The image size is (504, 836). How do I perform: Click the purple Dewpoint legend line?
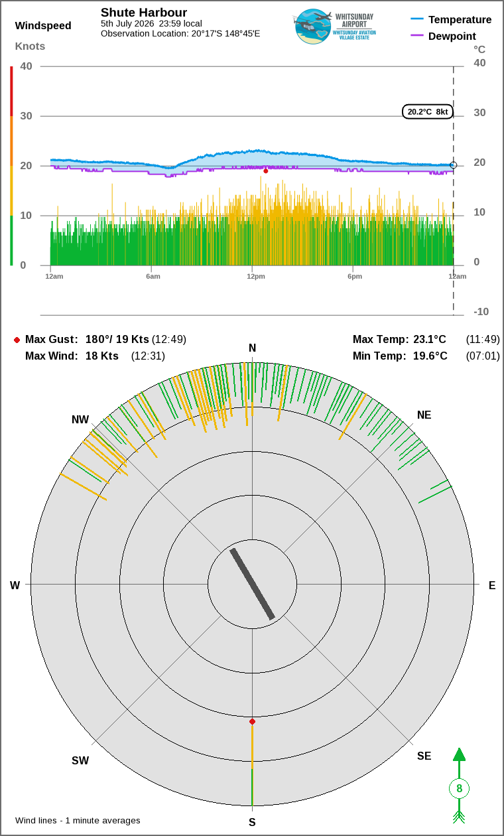(x=417, y=36)
